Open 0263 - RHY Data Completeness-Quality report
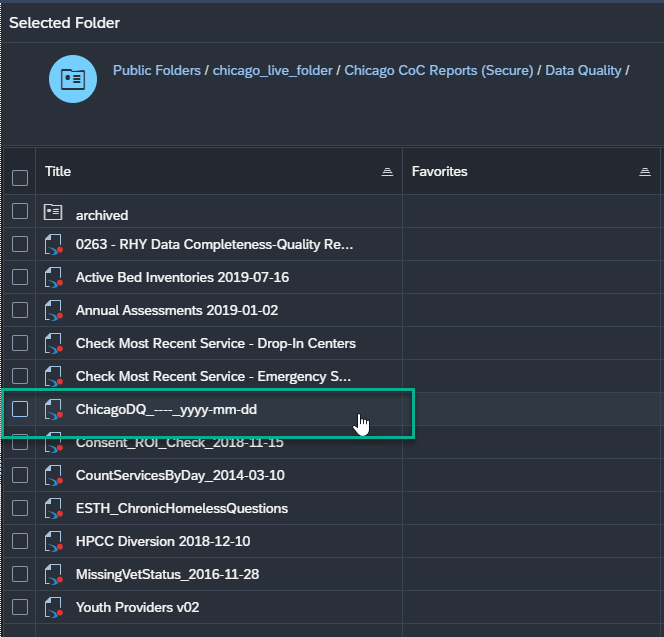 [x=214, y=244]
